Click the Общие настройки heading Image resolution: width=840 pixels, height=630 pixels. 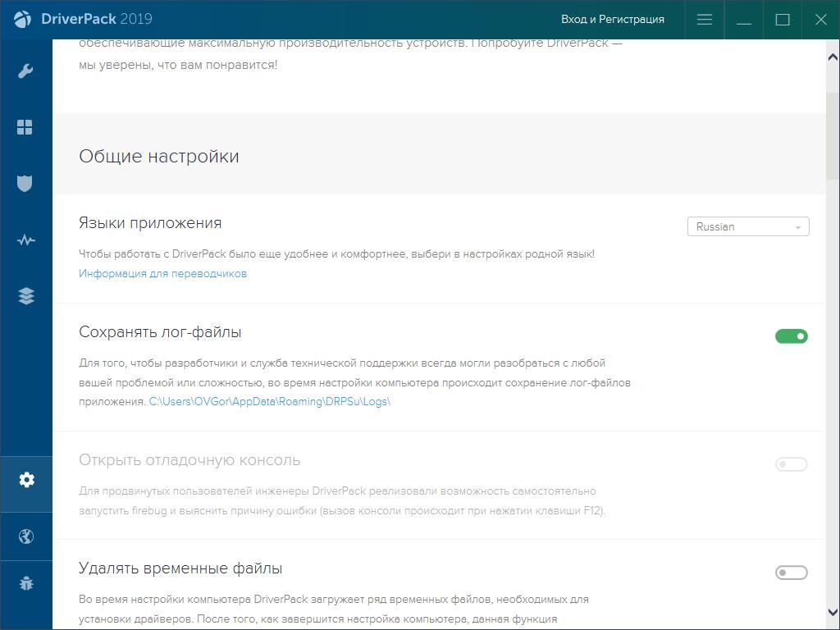(158, 157)
